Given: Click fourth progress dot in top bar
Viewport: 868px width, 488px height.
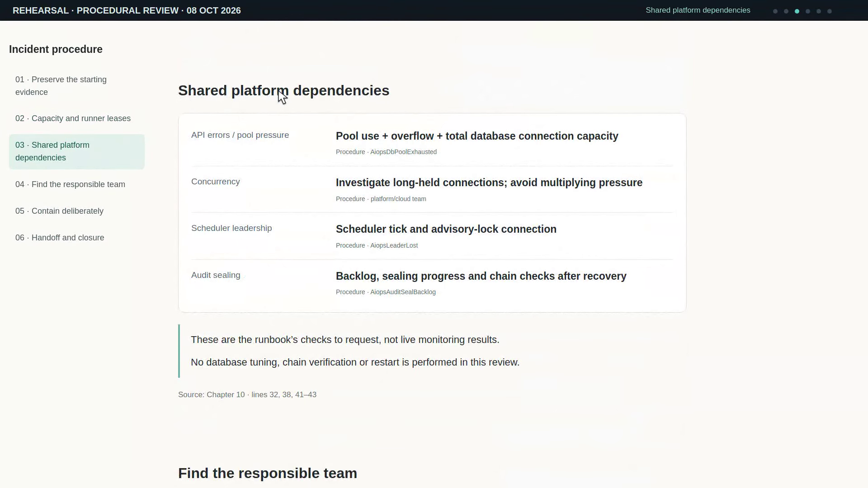Looking at the screenshot, I should click(x=808, y=11).
